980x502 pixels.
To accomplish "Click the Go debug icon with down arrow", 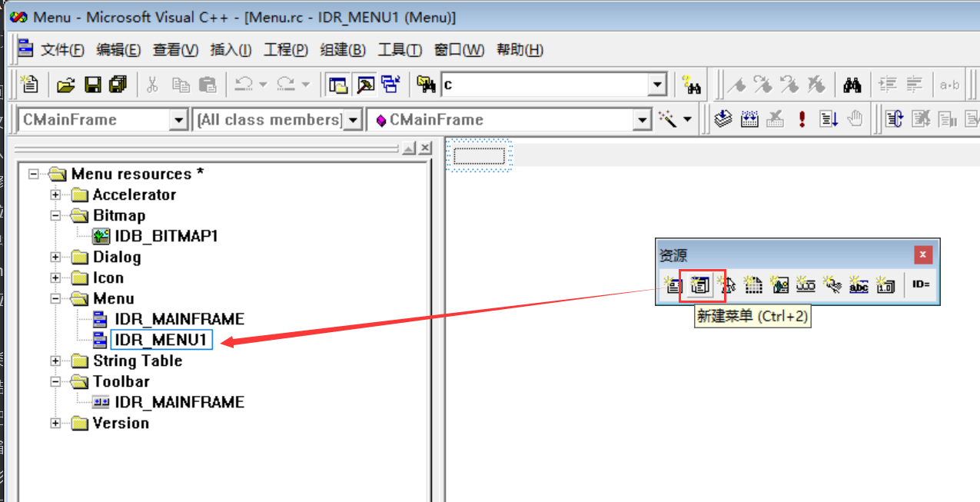I will (829, 119).
